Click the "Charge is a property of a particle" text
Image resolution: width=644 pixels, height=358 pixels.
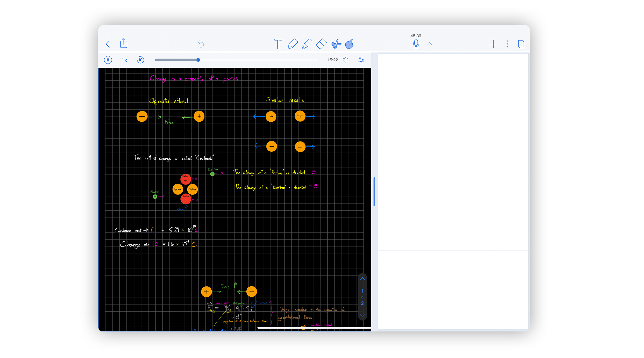tap(195, 79)
